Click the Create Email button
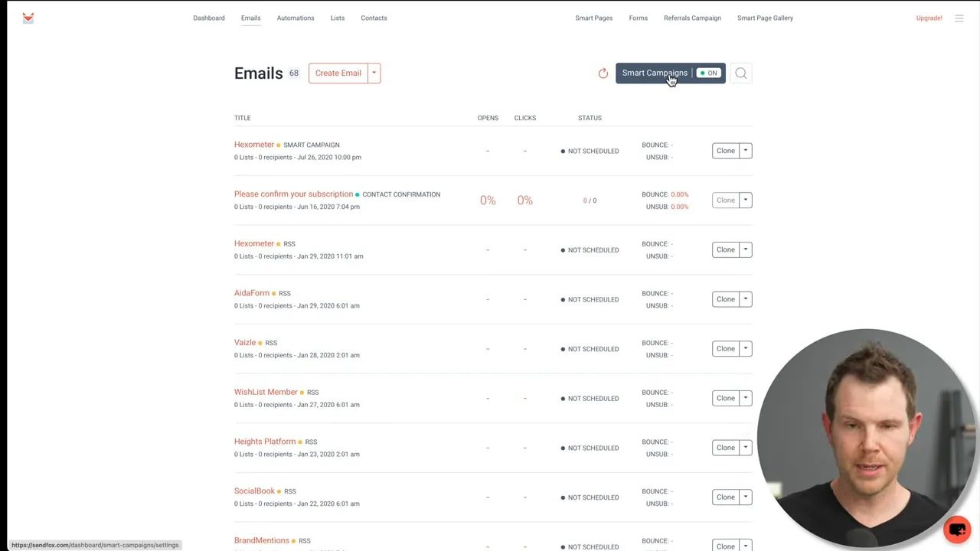This screenshot has height=551, width=980. 338,73
